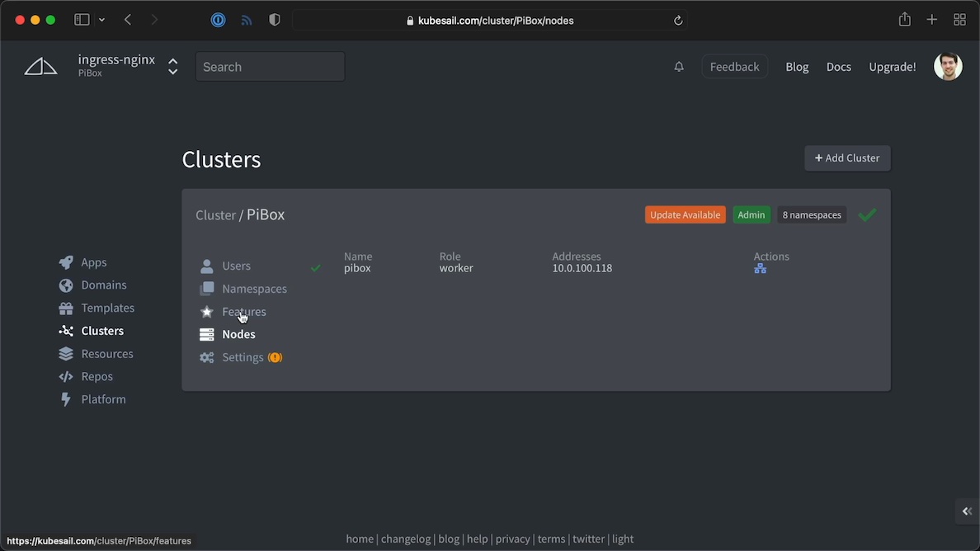Screen dimensions: 980x551
Task: Open the ingress-nginx namespace switcher chevrons
Action: pos(173,66)
